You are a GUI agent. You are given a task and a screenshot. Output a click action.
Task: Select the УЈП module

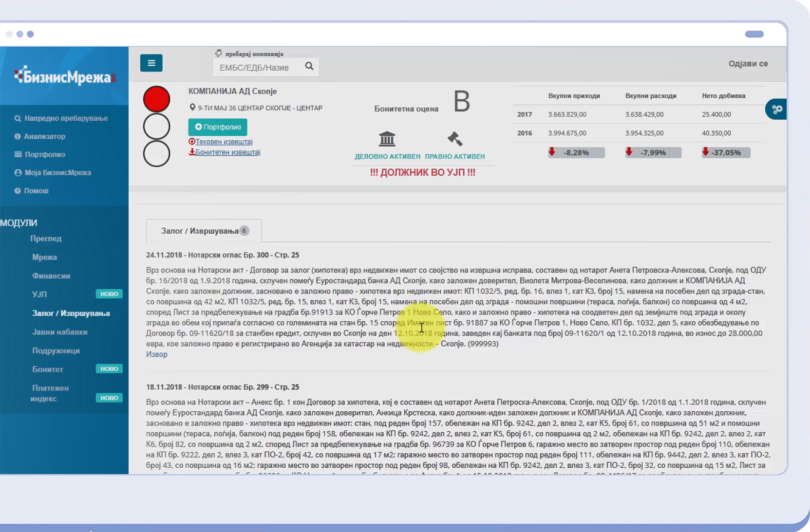39,294
